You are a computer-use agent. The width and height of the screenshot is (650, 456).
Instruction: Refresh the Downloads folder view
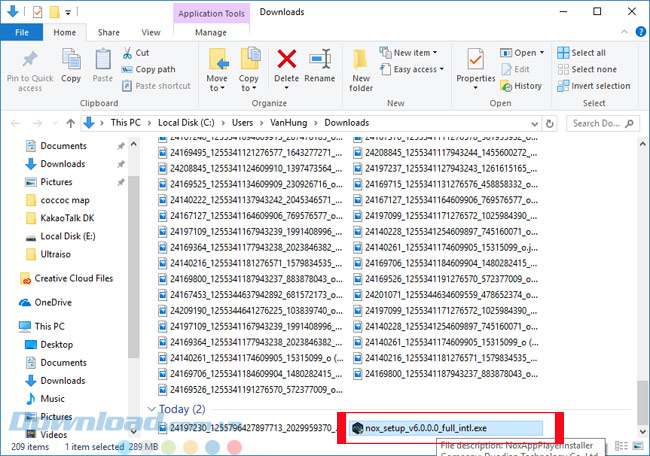[x=549, y=123]
